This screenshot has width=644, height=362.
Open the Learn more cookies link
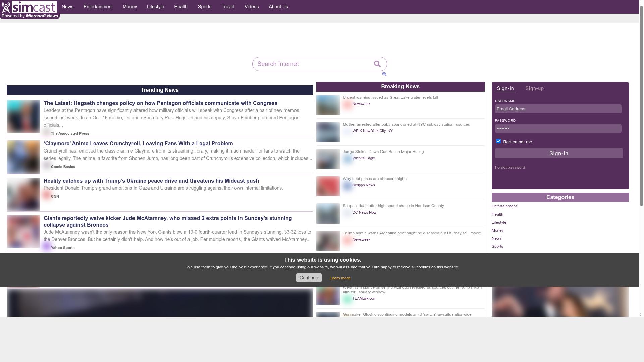pyautogui.click(x=340, y=278)
